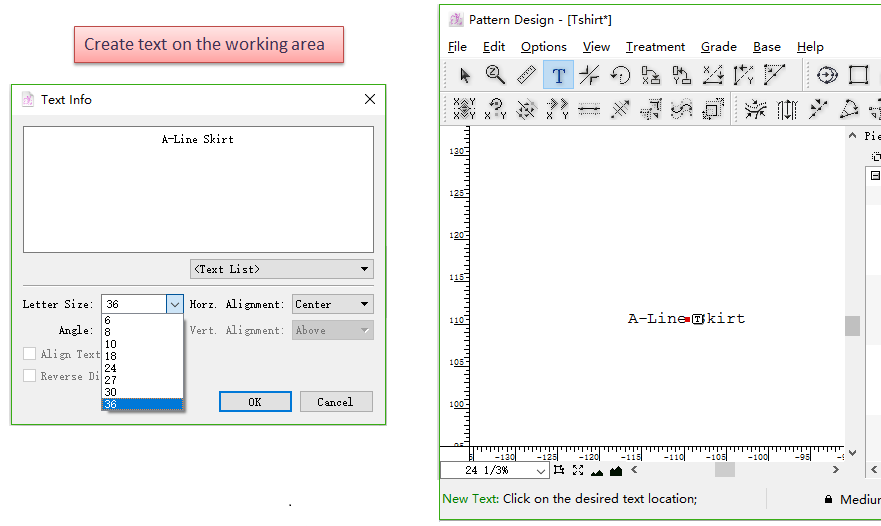
Task: Click the Cancel button
Action: pos(336,402)
